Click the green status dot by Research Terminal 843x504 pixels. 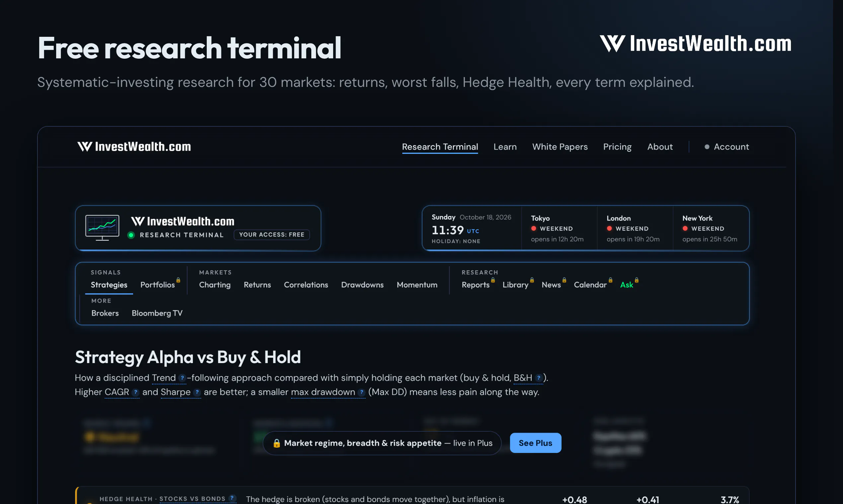pos(131,235)
